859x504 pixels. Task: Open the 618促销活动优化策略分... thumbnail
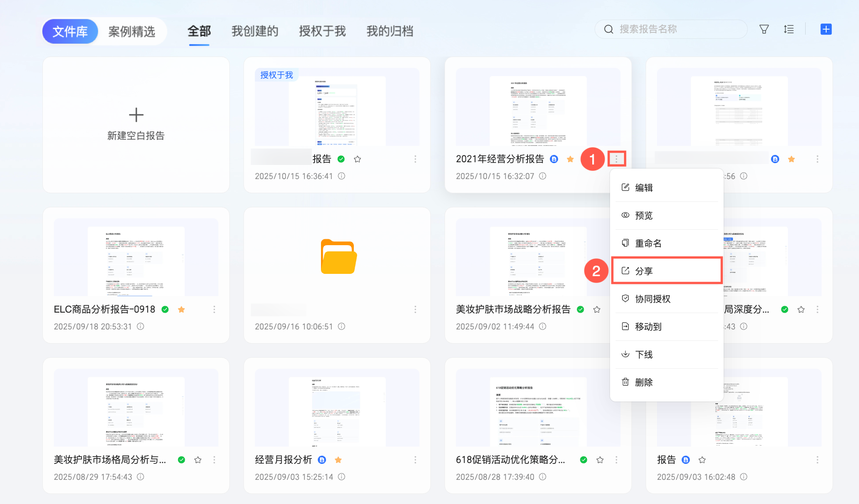point(538,407)
